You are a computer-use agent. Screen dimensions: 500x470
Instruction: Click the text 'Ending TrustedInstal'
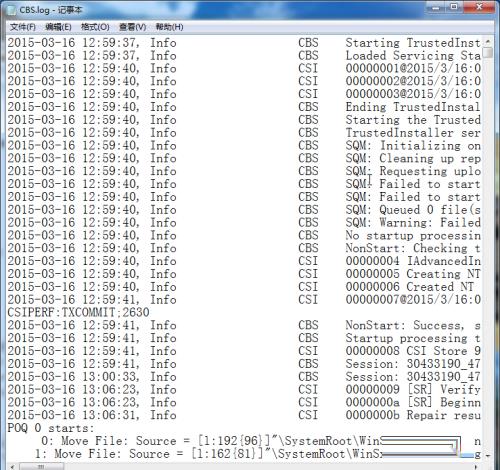coord(413,107)
